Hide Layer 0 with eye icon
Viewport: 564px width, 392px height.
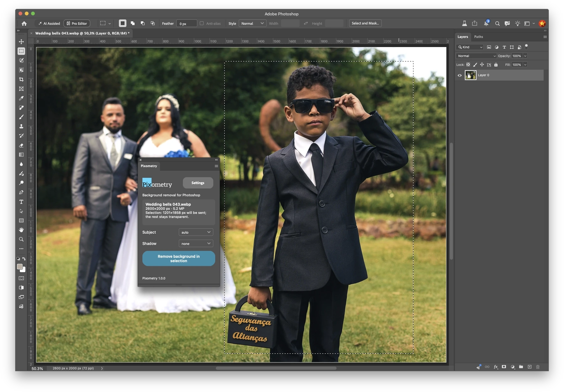click(460, 75)
